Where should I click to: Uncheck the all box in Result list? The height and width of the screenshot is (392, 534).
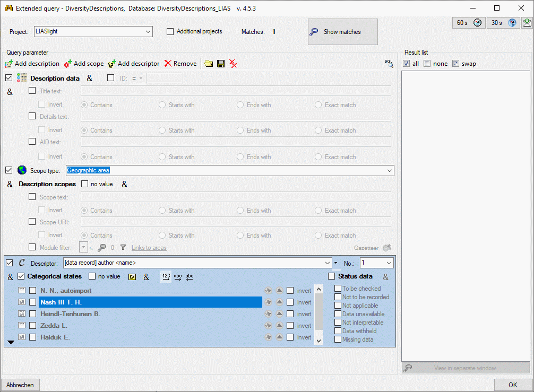pos(406,64)
